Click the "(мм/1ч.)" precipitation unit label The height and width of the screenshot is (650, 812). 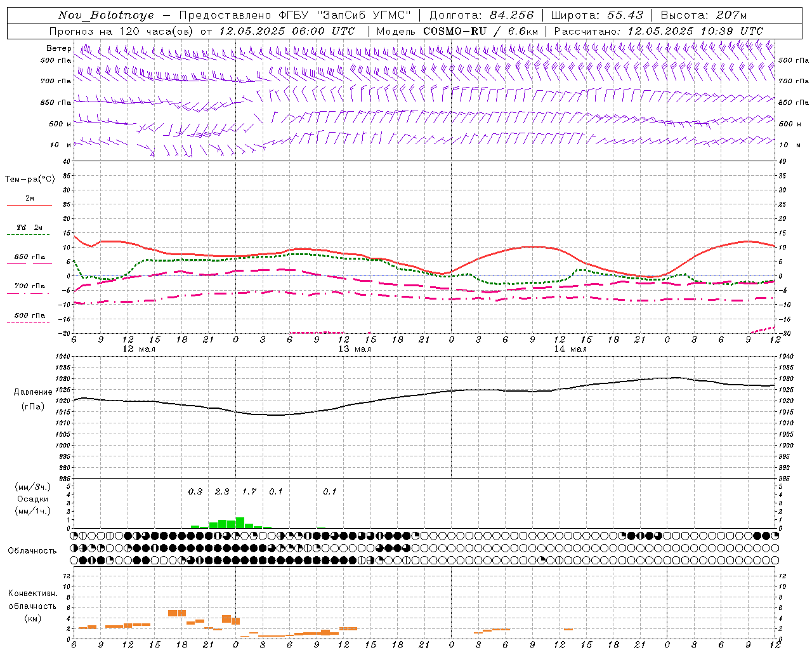click(32, 511)
